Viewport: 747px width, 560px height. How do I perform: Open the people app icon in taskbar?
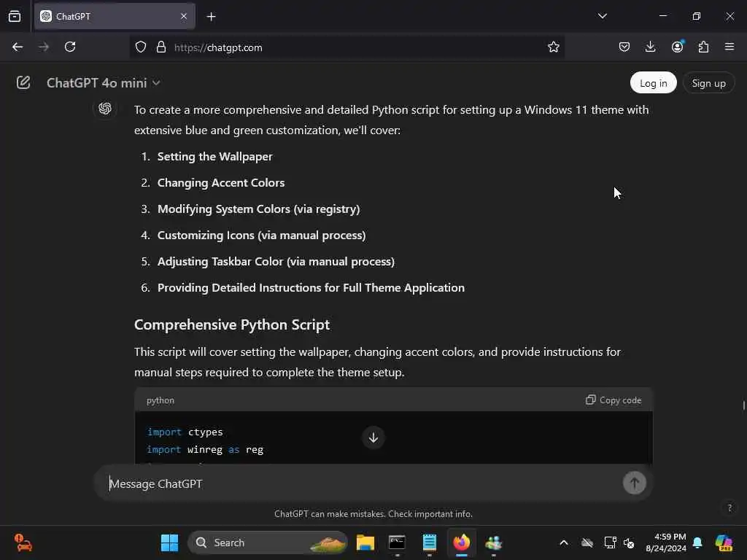(x=494, y=542)
